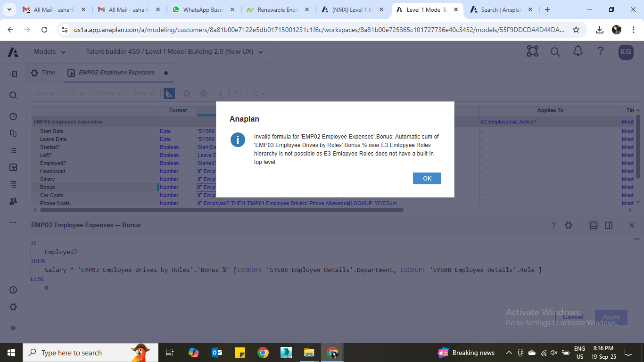This screenshot has height=362, width=644.
Task: Bookmark this page with the star
Action: tap(576, 30)
